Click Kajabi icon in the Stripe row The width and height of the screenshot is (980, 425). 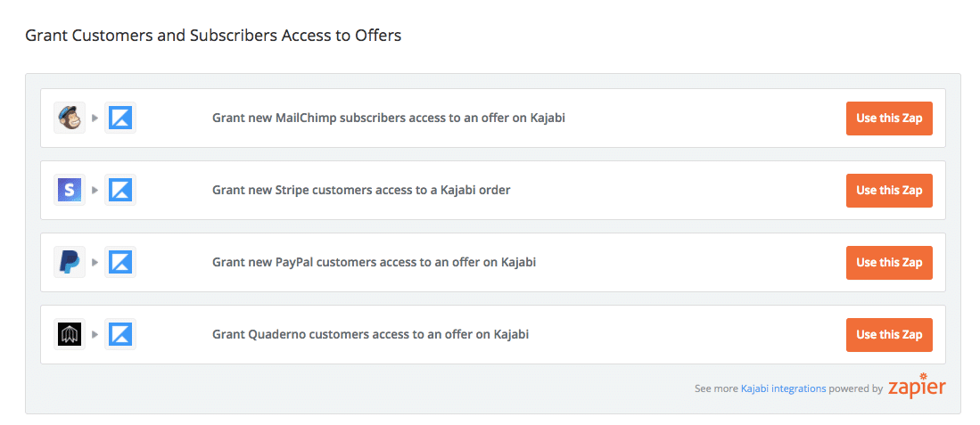(x=120, y=190)
